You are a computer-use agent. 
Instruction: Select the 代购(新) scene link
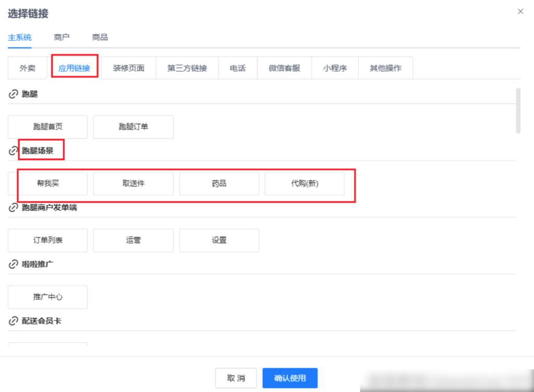(305, 183)
